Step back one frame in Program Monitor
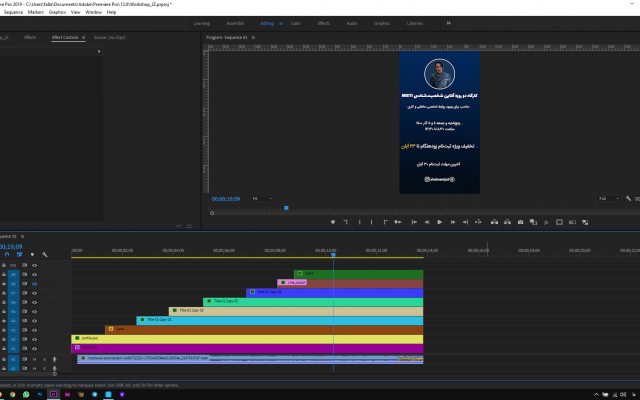The image size is (640, 400). click(x=427, y=222)
